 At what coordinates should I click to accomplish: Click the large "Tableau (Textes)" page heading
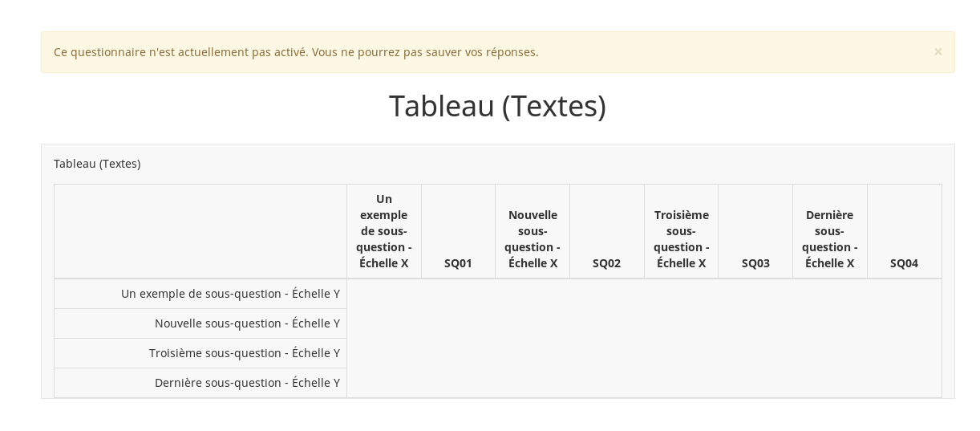click(497, 106)
